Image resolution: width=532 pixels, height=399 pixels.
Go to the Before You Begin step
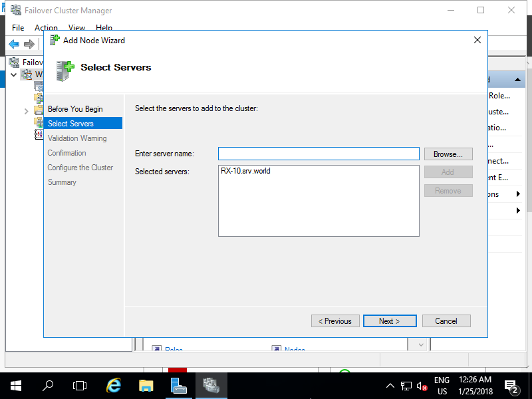click(x=75, y=109)
